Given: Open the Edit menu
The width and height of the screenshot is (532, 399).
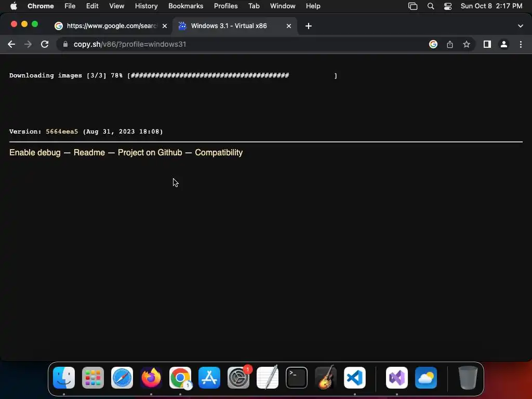Looking at the screenshot, I should (x=92, y=6).
